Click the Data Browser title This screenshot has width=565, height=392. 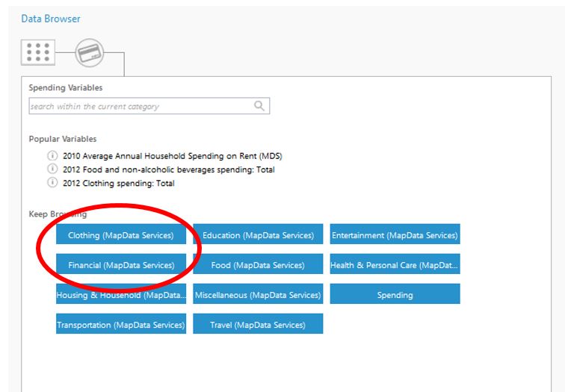(x=51, y=19)
